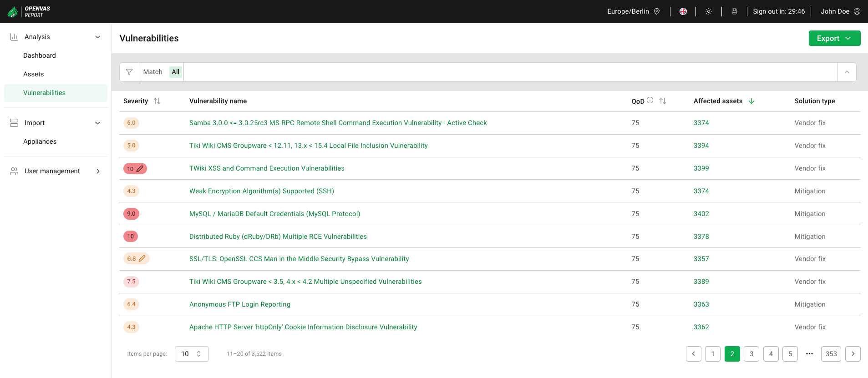Viewport: 868px width, 378px height.
Task: Click the timezone location pin icon
Action: (657, 11)
